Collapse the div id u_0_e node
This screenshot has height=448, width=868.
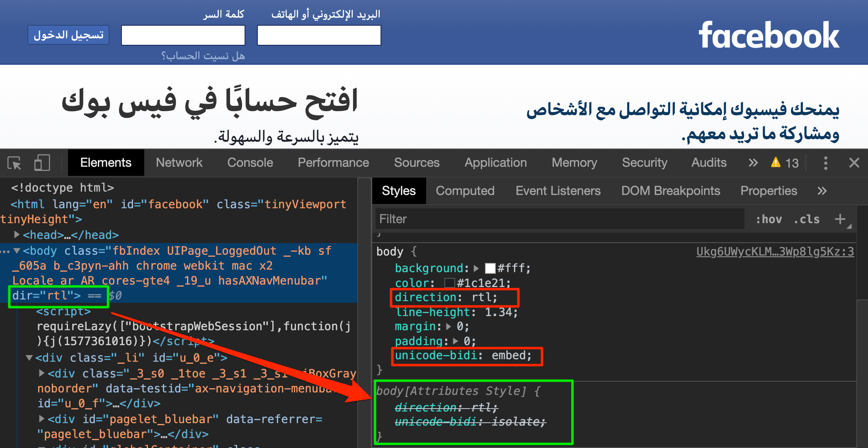pyautogui.click(x=29, y=358)
